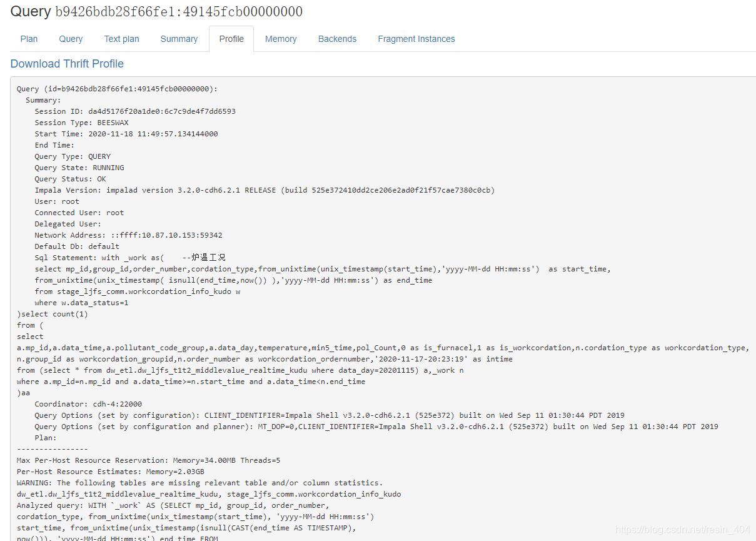Click the 'Analyzed query: WITH `_work`' line
Image resolution: width=756 pixels, height=541 pixels.
173,505
